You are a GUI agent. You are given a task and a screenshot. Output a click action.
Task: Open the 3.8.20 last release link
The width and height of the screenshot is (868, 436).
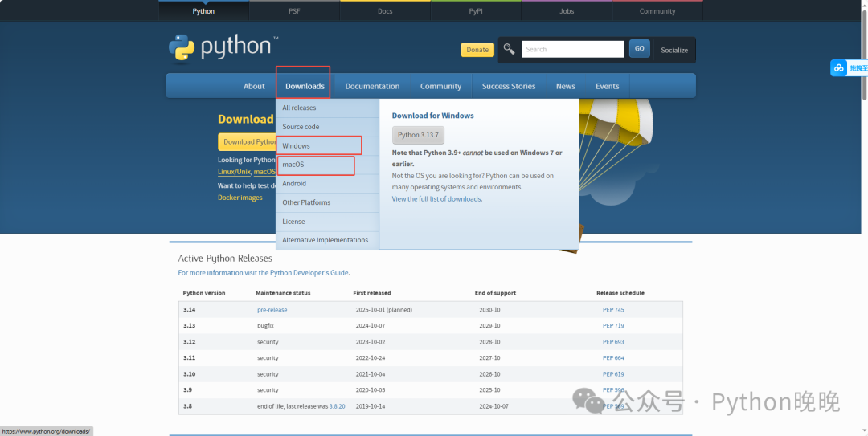(337, 406)
